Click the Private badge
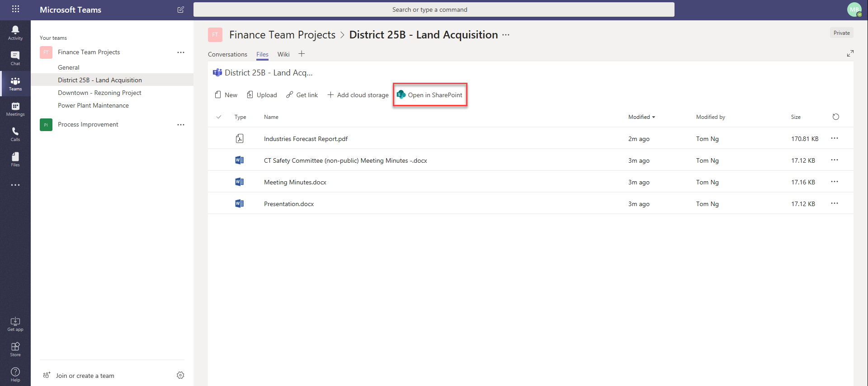 pyautogui.click(x=841, y=33)
